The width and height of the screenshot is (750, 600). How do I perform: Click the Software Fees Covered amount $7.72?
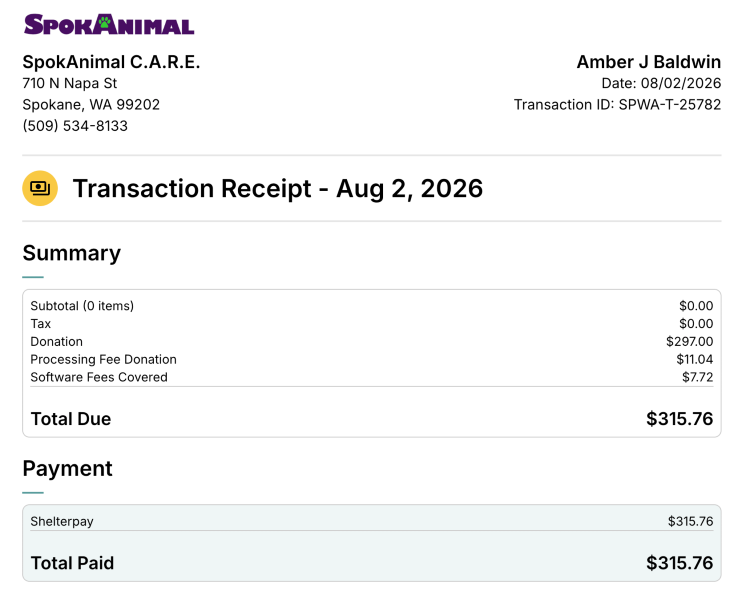(x=697, y=377)
